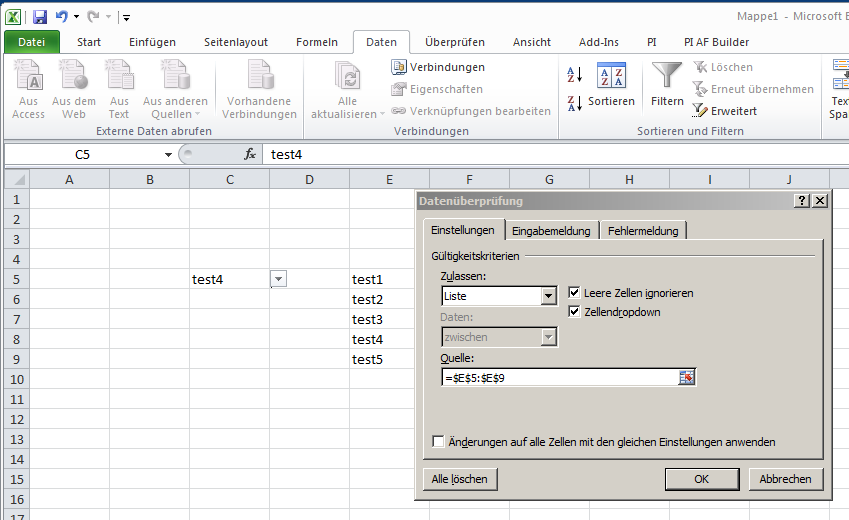Click the insert function fx icon
The width and height of the screenshot is (849, 520).
click(x=250, y=154)
